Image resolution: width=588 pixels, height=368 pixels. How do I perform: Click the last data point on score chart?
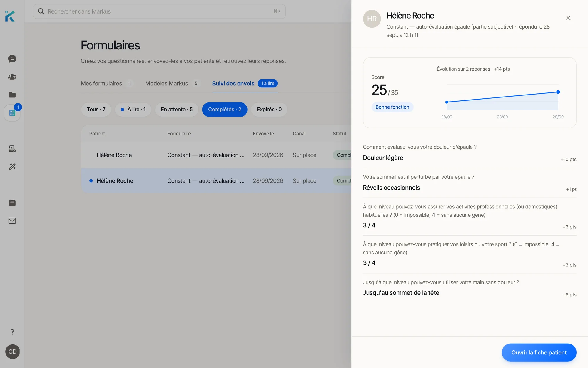(558, 92)
